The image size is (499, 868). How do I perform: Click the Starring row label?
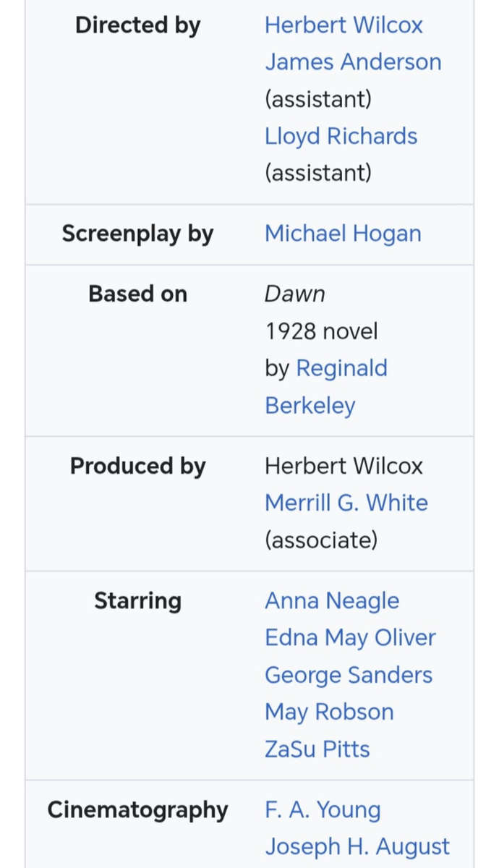pyautogui.click(x=137, y=601)
